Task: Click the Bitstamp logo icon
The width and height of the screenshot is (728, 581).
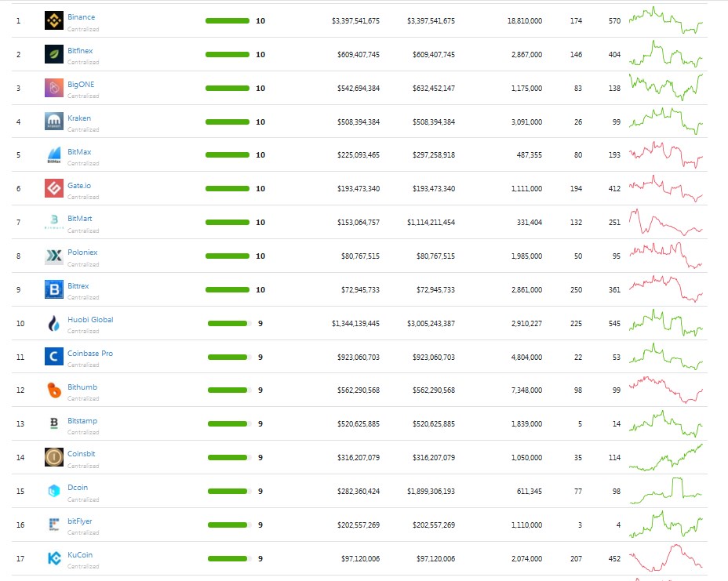Action: coord(54,423)
